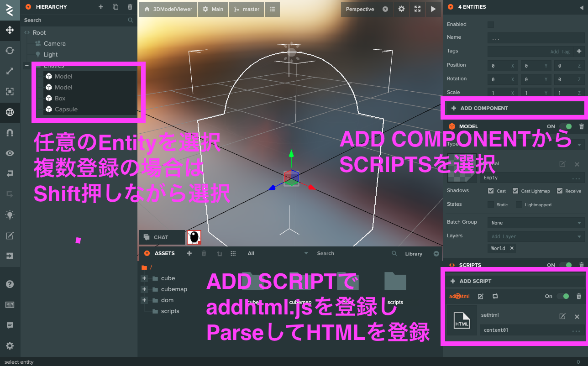Image resolution: width=588 pixels, height=366 pixels.
Task: Select the Translate gizmo tool
Action: 10,31
